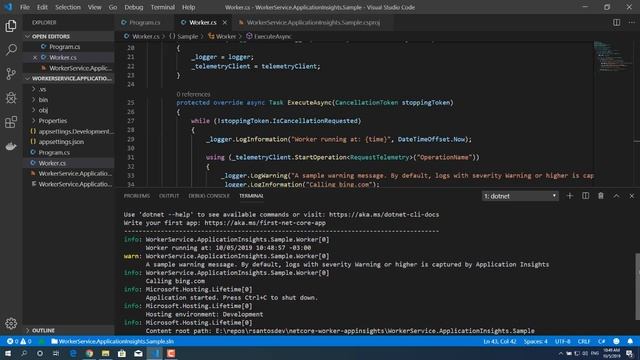
Task: Maximize the terminal panel size
Action: click(616, 196)
